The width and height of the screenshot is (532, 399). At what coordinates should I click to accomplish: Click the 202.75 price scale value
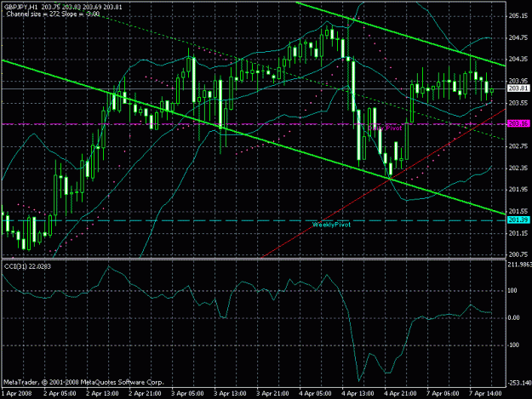coord(518,146)
